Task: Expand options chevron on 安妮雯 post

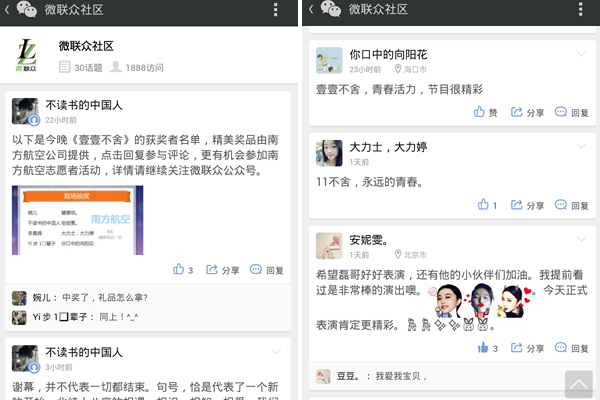Action: tap(581, 239)
